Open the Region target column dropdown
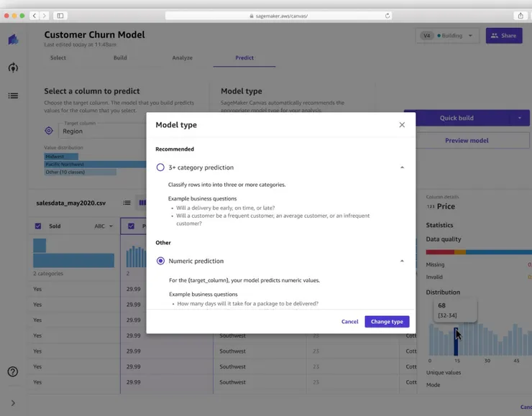The image size is (532, 416). [103, 131]
